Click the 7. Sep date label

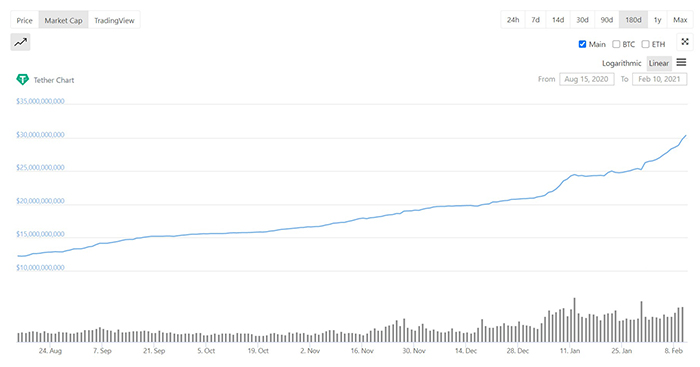click(102, 350)
